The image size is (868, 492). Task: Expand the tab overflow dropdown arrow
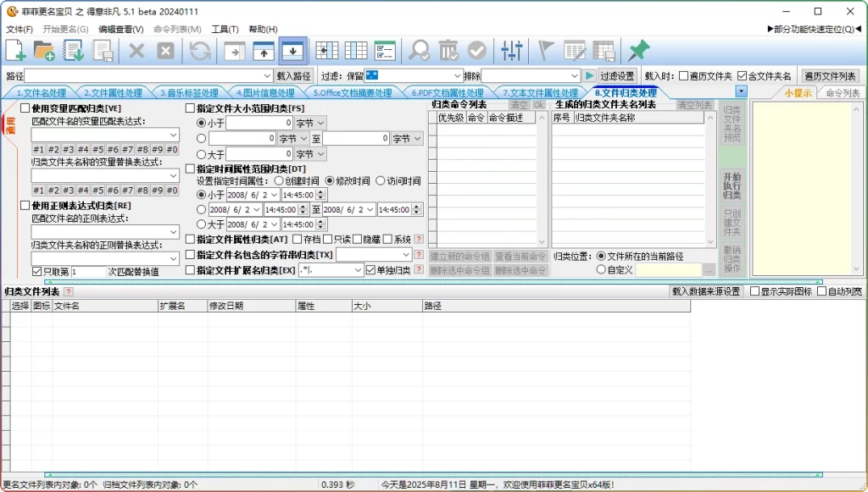(x=741, y=91)
